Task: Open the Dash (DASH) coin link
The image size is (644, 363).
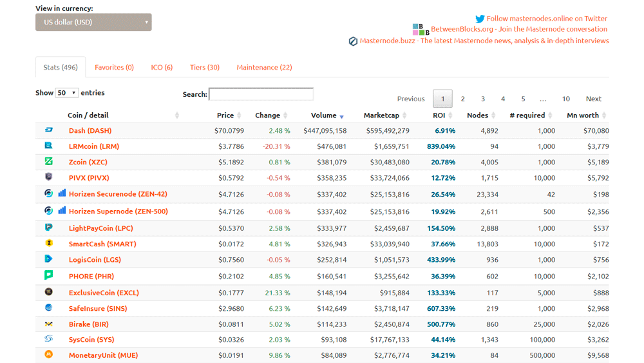Action: click(x=90, y=131)
